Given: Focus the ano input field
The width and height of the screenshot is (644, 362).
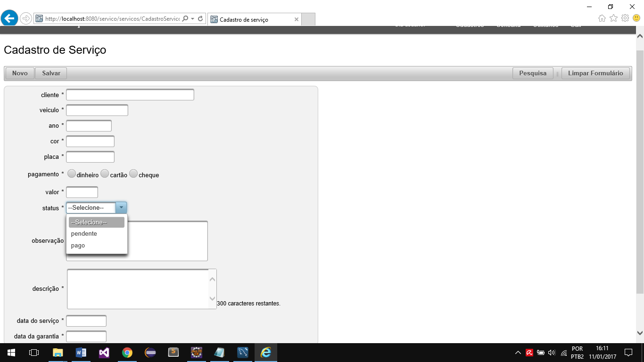Looking at the screenshot, I should [x=89, y=126].
